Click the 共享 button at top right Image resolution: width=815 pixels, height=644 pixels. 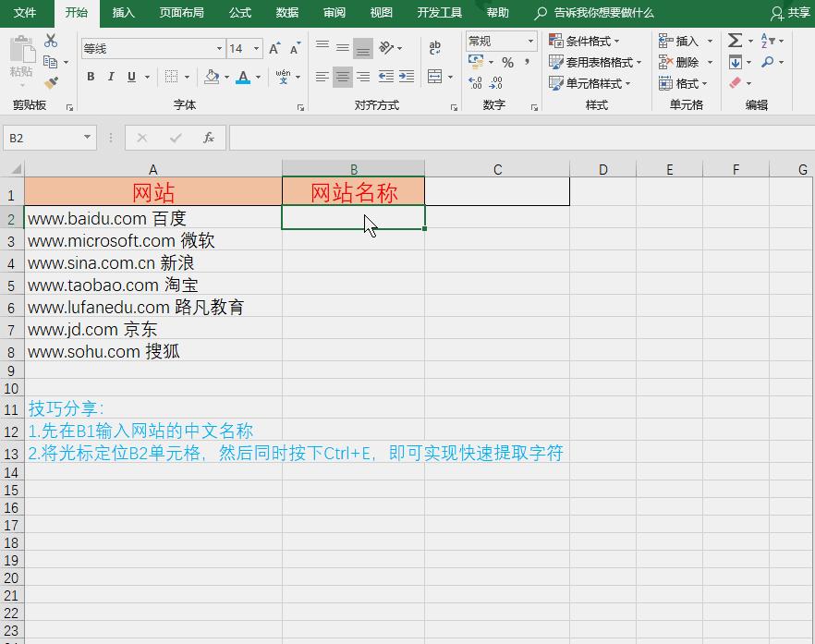pos(797,13)
